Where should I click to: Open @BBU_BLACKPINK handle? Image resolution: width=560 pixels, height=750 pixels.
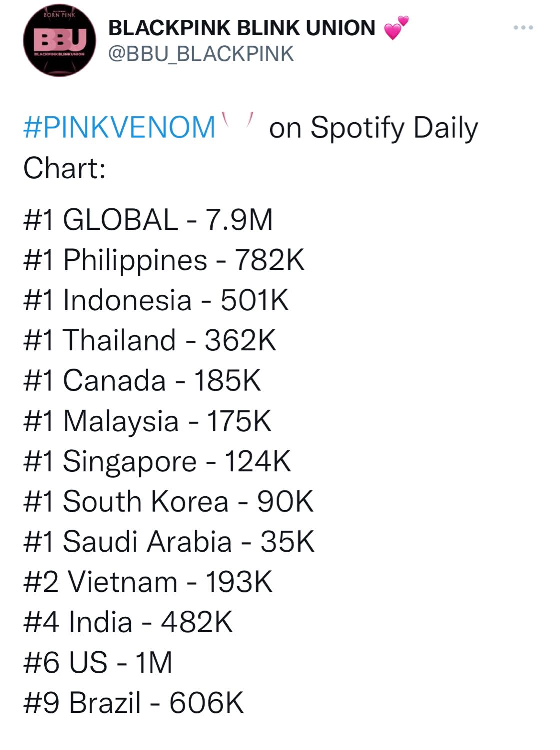point(201,54)
